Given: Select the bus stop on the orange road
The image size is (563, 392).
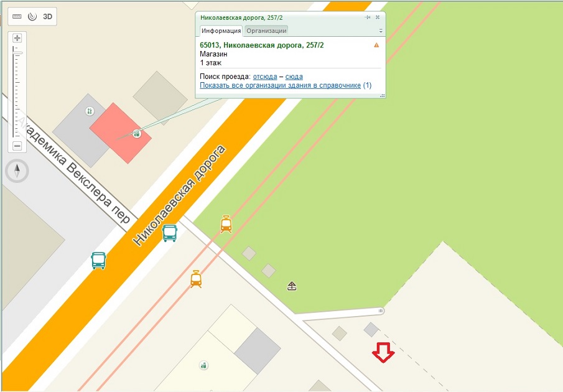Looking at the screenshot, I should [170, 233].
